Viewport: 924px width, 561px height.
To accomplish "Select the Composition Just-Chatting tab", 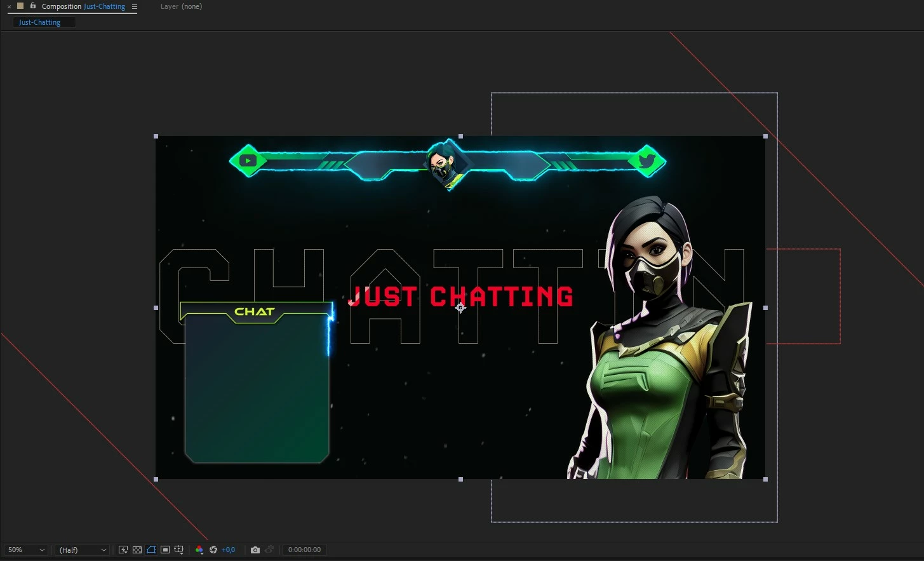I will [83, 6].
